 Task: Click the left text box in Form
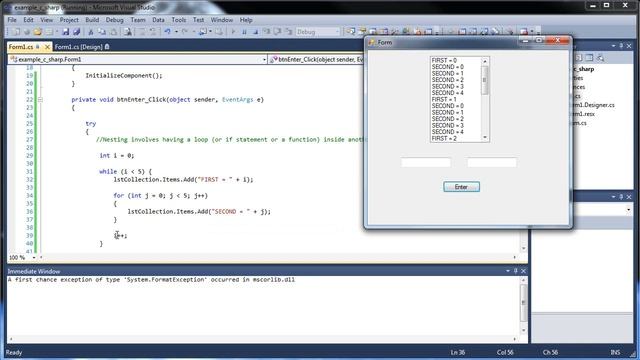tap(425, 162)
